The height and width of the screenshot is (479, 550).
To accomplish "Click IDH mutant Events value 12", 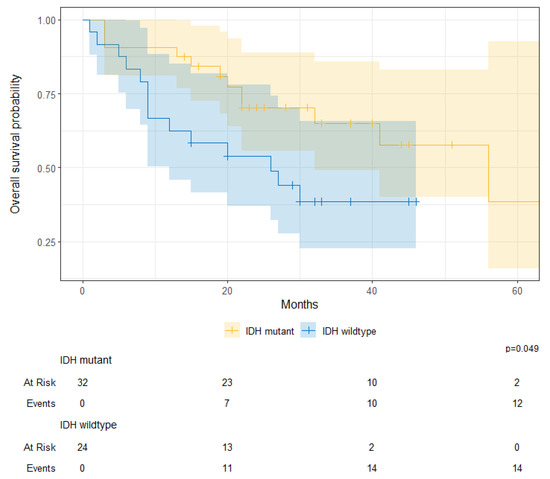I will click(517, 403).
